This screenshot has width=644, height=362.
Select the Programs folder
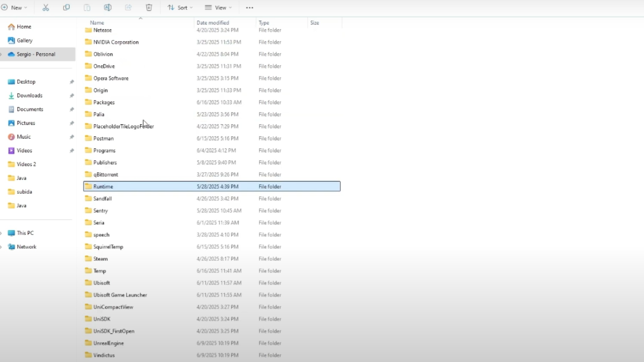click(x=212, y=150)
